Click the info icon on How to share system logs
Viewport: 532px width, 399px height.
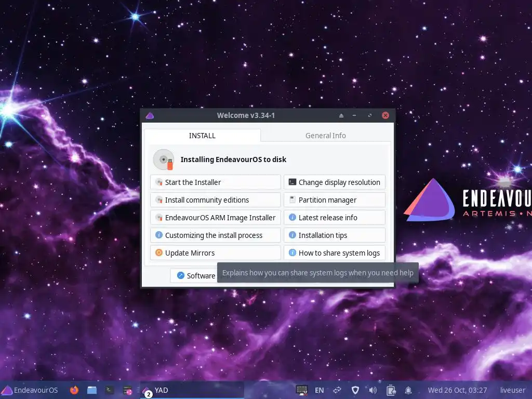292,252
